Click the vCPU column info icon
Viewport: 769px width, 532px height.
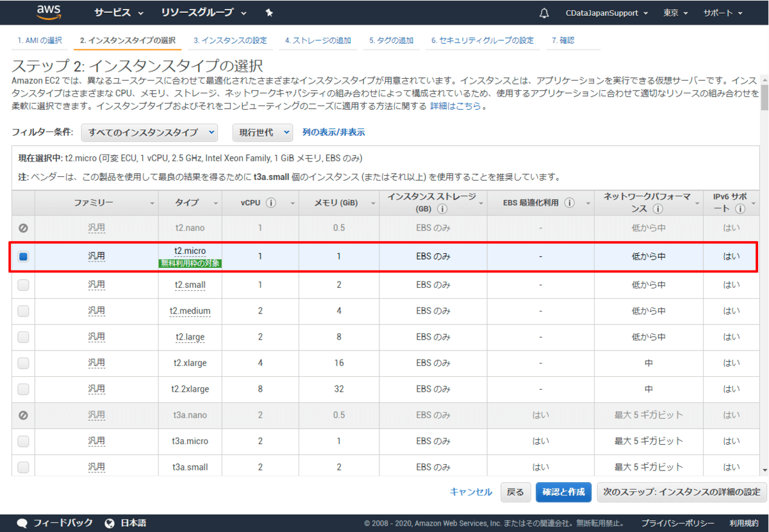271,203
